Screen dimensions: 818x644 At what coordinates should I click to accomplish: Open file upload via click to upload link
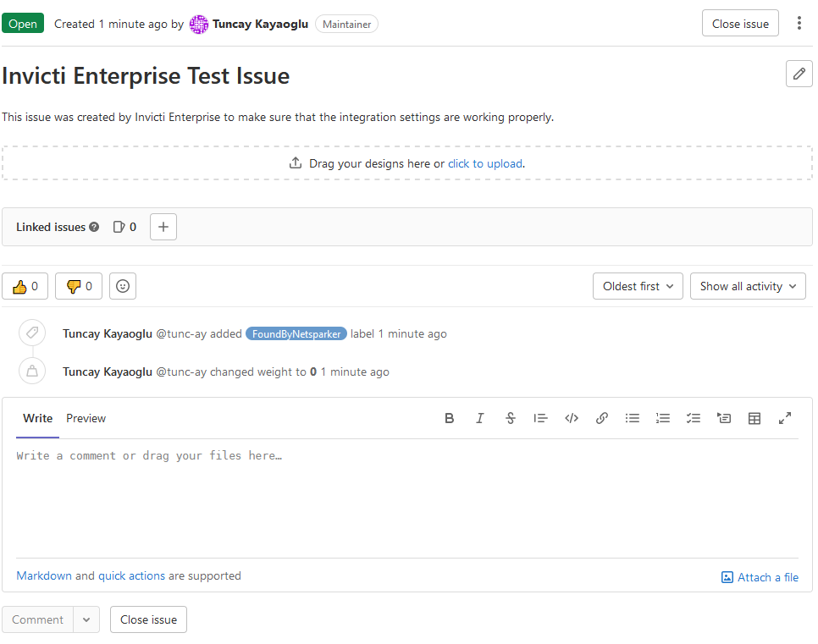485,163
